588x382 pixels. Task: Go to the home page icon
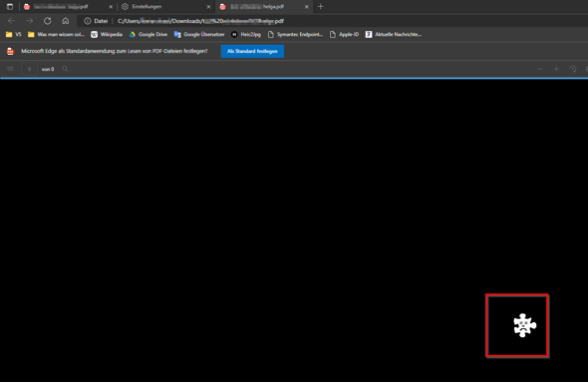(66, 21)
